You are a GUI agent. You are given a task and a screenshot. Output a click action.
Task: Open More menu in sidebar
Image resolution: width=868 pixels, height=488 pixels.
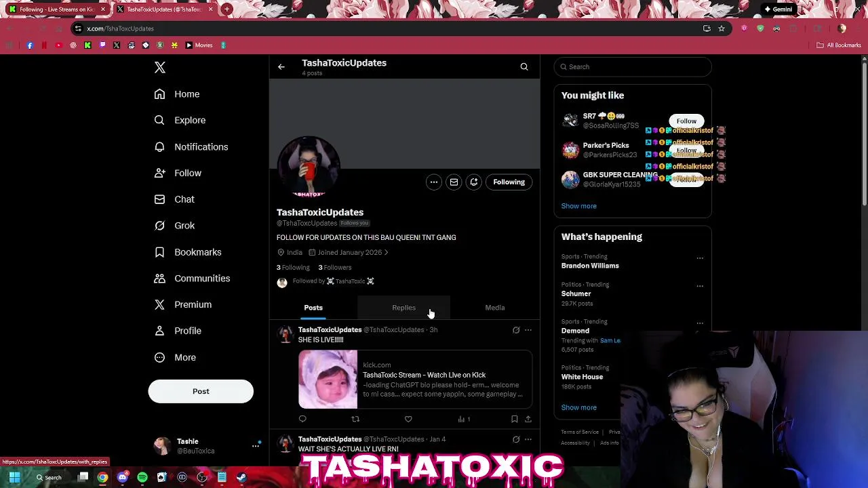tap(175, 357)
